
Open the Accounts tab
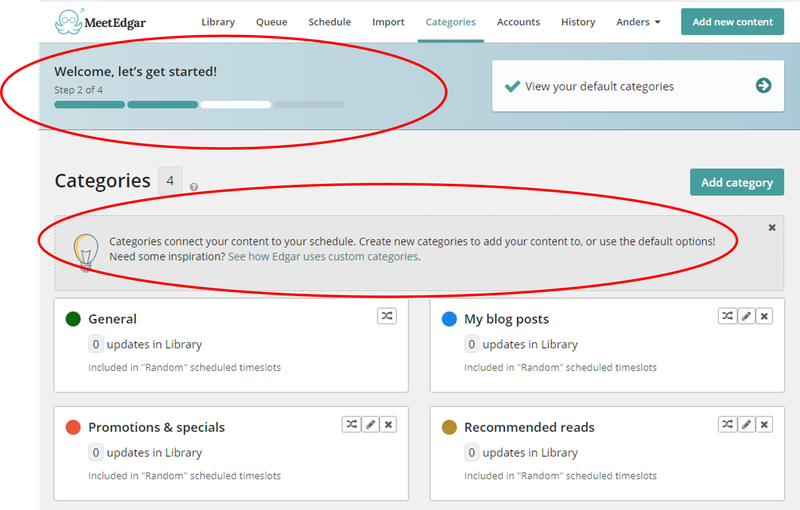click(x=518, y=22)
